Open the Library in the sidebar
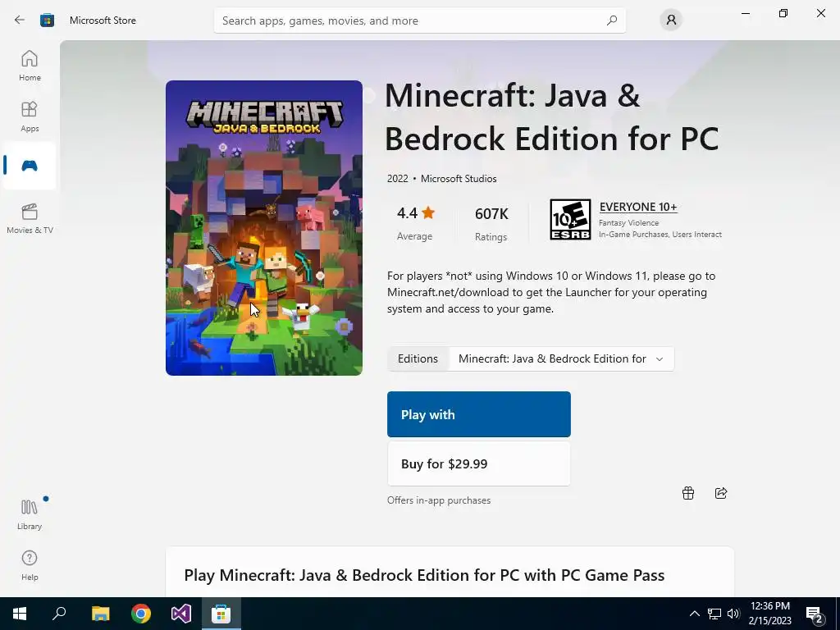The height and width of the screenshot is (630, 840). click(30, 514)
